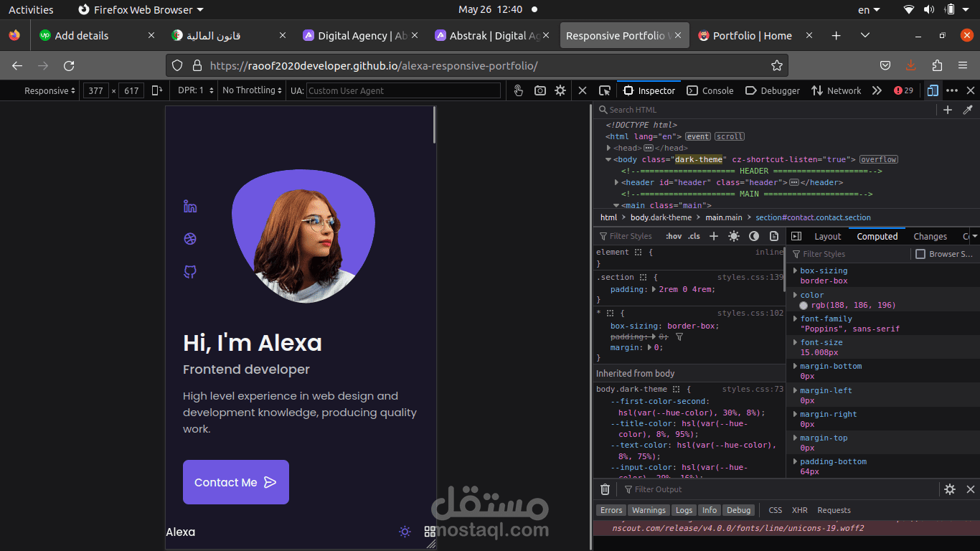
Task: Expand the font-family computed property
Action: pyautogui.click(x=795, y=319)
